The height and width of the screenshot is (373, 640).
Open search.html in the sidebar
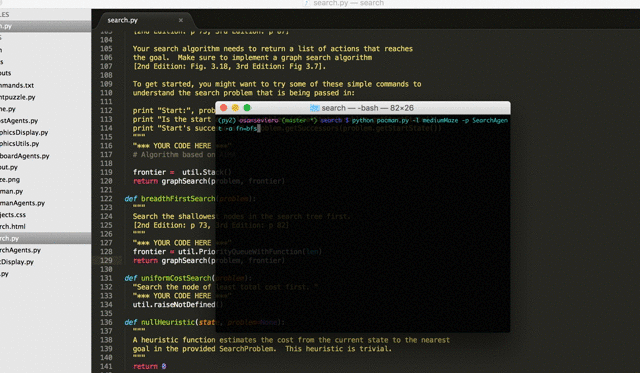point(13,226)
